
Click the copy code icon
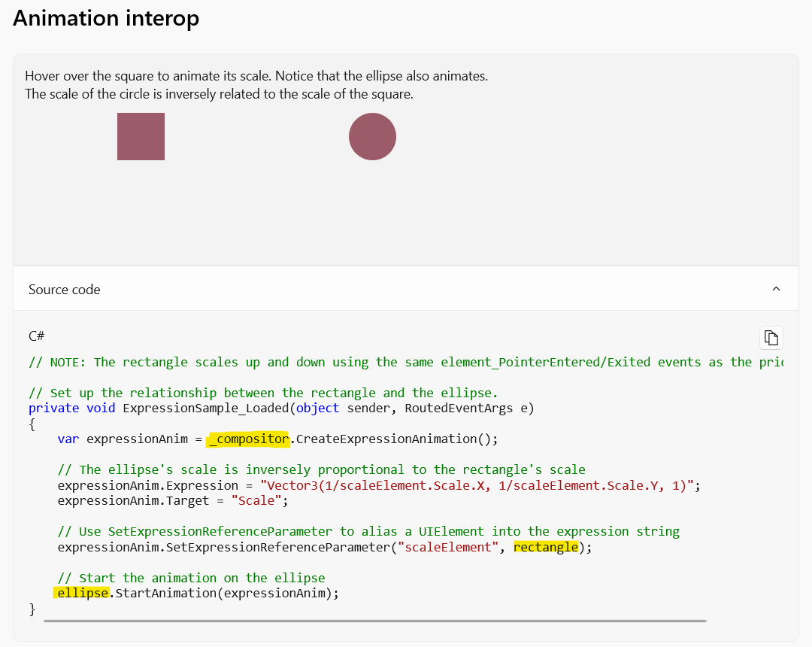click(771, 337)
